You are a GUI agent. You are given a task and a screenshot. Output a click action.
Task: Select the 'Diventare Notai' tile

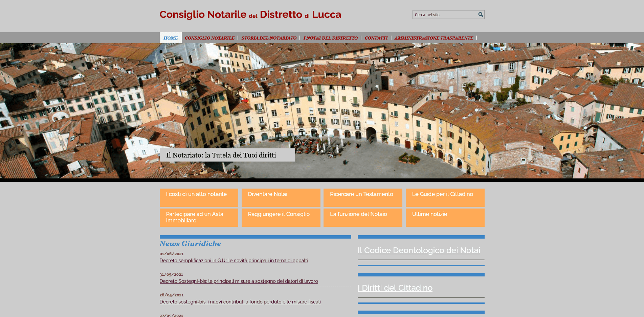pyautogui.click(x=281, y=197)
